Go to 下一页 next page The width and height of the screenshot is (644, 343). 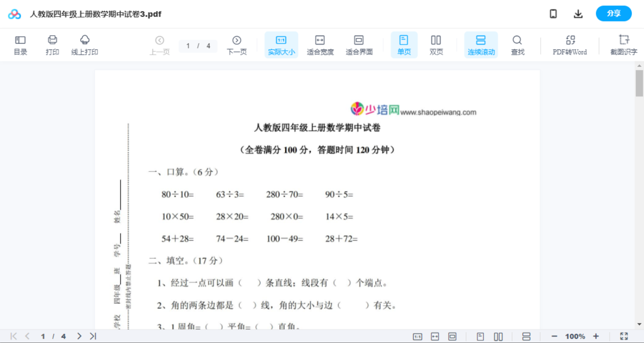click(x=237, y=45)
